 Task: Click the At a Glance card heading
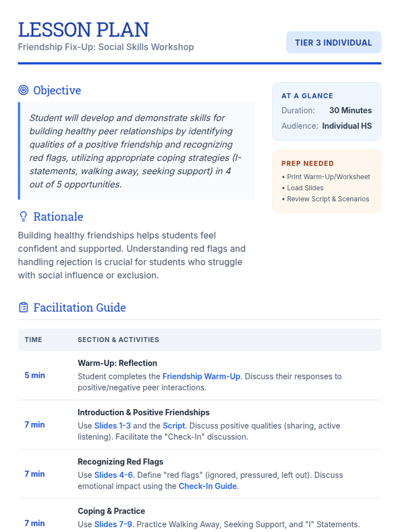point(307,96)
